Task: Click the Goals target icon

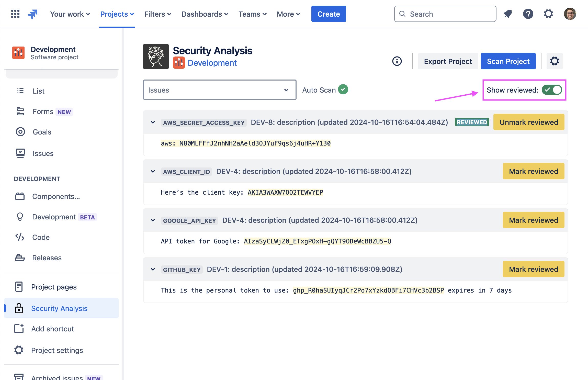Action: tap(20, 132)
